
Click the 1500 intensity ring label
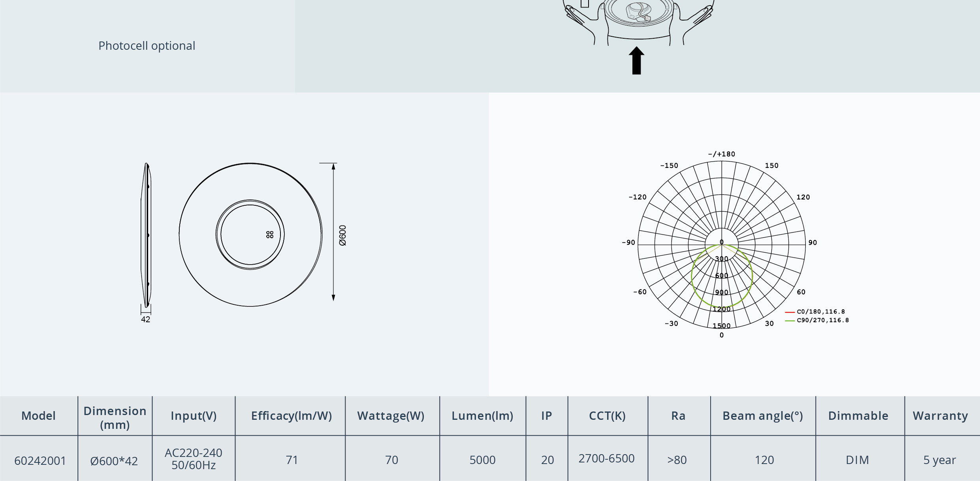coord(722,326)
